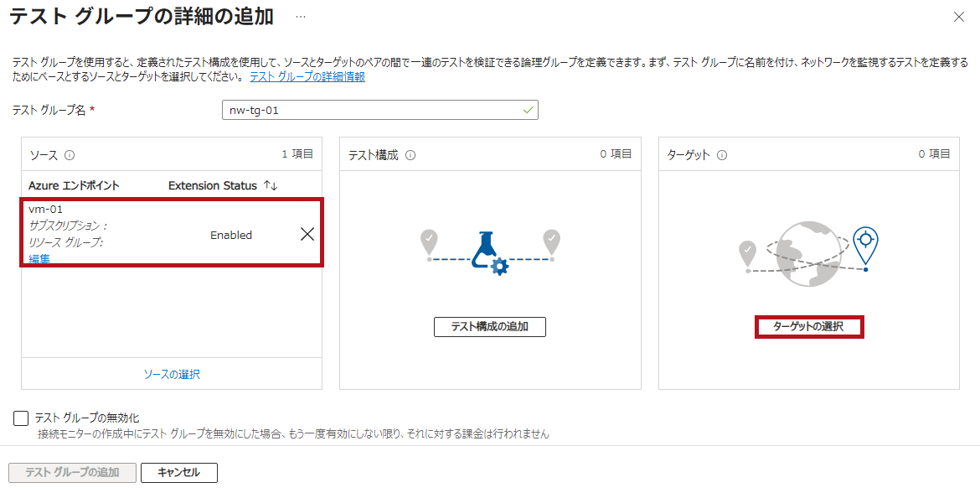Viewport: 980px width, 493px height.
Task: Remove vm-01 source with X icon
Action: [307, 234]
